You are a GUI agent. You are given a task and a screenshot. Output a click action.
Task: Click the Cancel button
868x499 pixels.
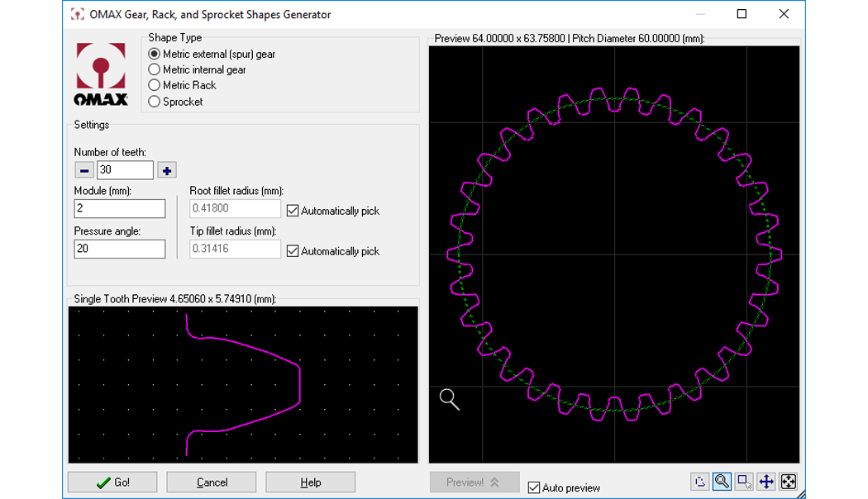211,482
